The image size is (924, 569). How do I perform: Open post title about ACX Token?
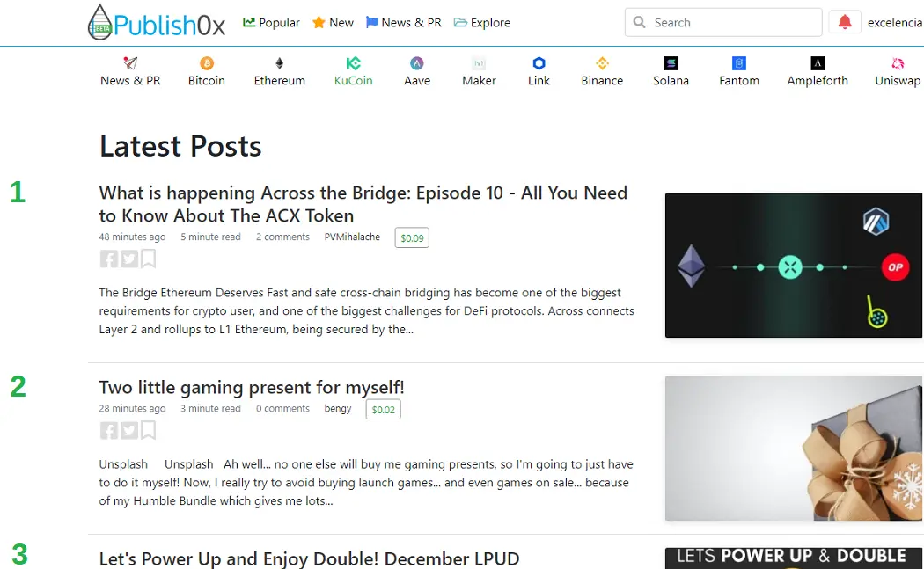click(363, 204)
